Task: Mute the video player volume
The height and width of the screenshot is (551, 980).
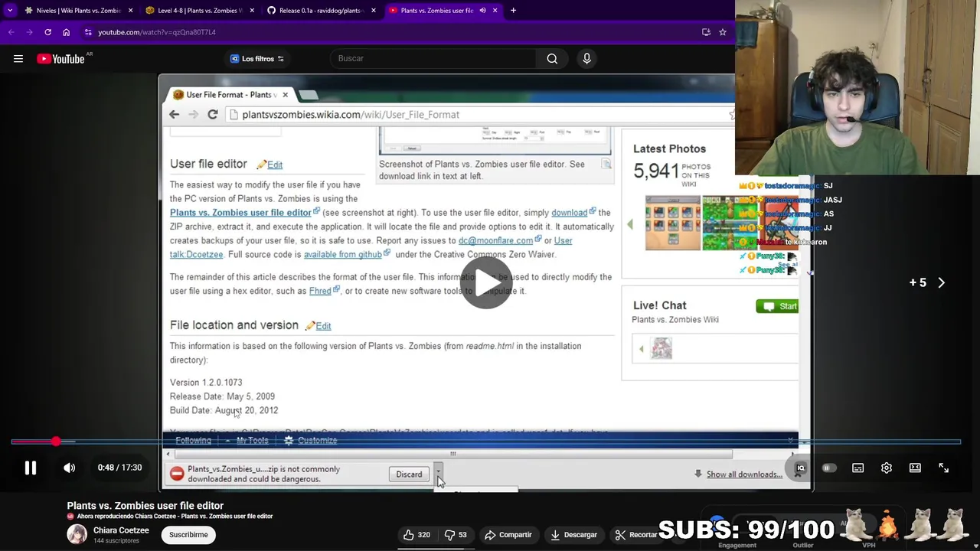Action: pyautogui.click(x=70, y=468)
